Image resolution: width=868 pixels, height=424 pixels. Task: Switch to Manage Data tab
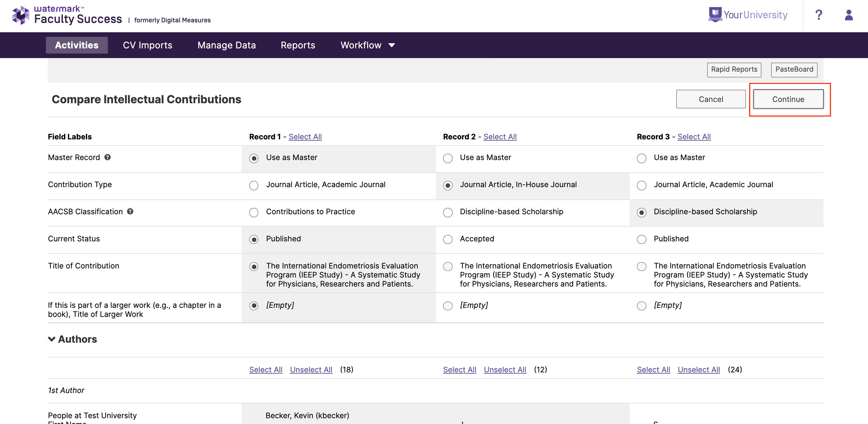tap(226, 45)
